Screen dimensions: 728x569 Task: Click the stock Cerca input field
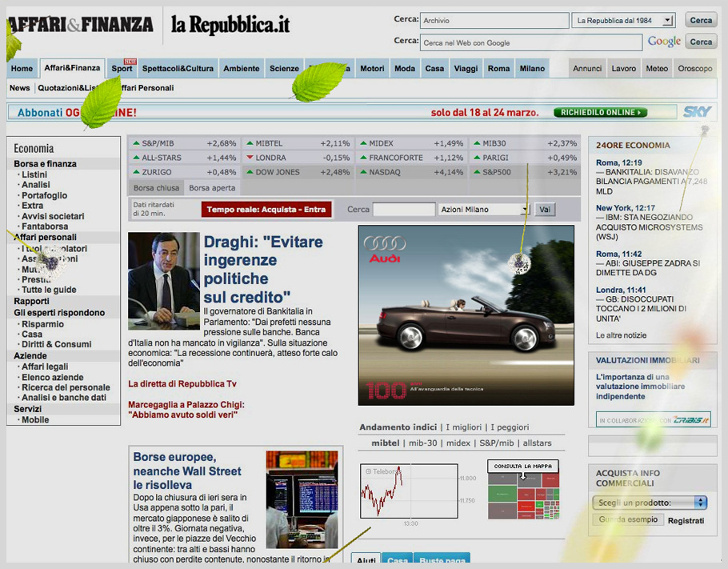(x=404, y=210)
